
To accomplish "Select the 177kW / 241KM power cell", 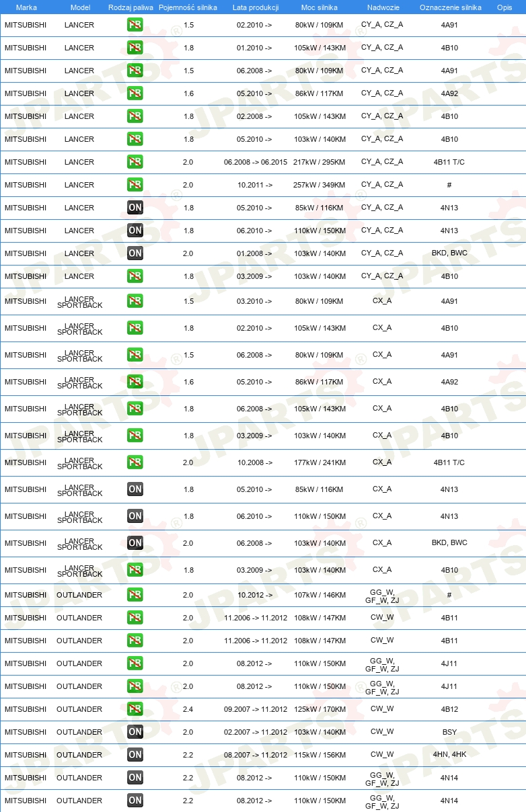I will [320, 462].
